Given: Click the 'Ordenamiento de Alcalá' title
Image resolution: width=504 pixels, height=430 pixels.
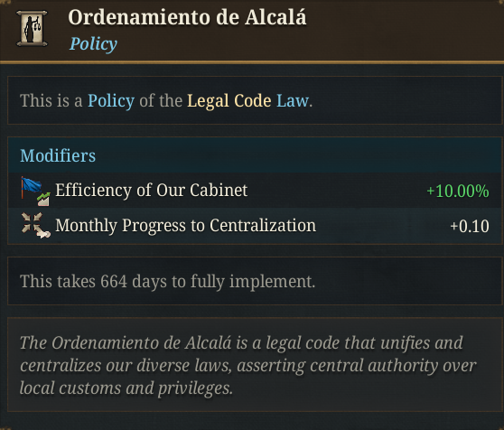Looking at the screenshot, I should coord(187,17).
